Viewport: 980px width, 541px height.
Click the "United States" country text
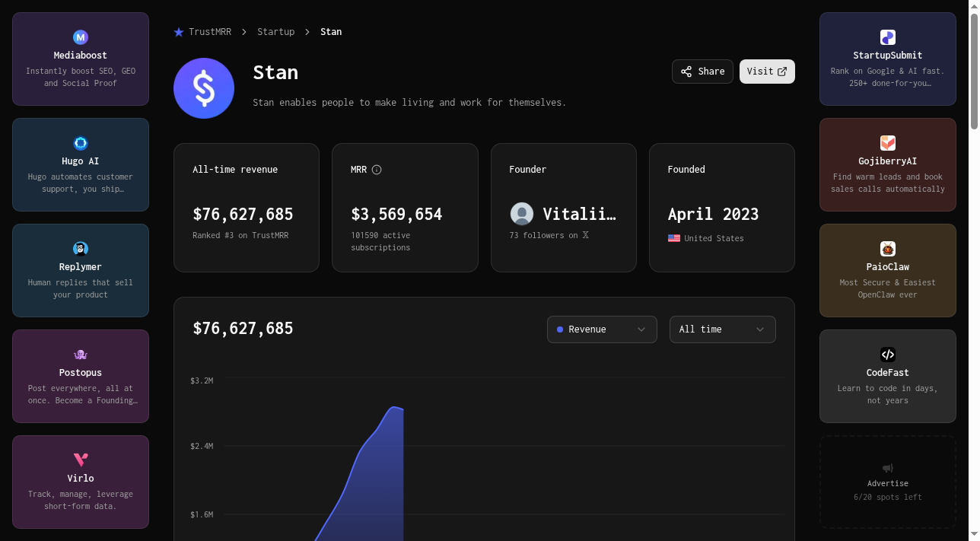point(714,238)
